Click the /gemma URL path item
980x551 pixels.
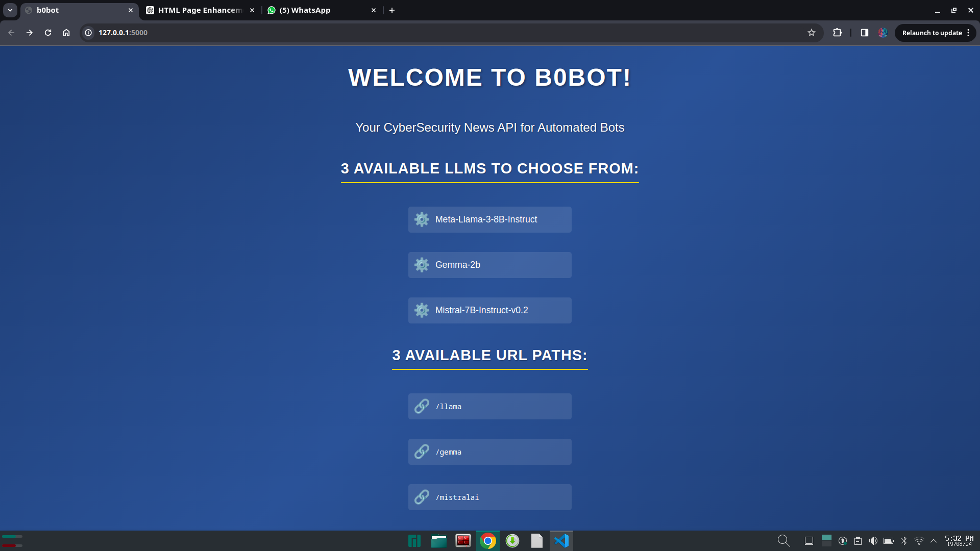tap(489, 452)
